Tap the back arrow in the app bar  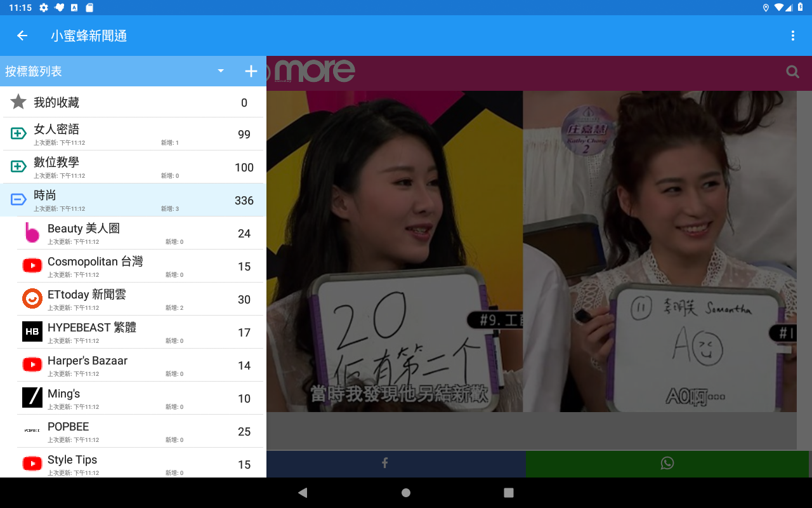(22, 36)
